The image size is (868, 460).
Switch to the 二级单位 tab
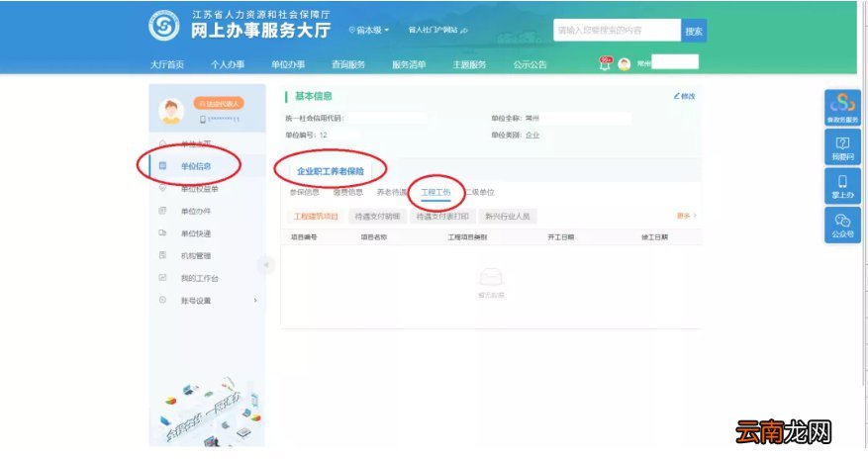pos(479,192)
